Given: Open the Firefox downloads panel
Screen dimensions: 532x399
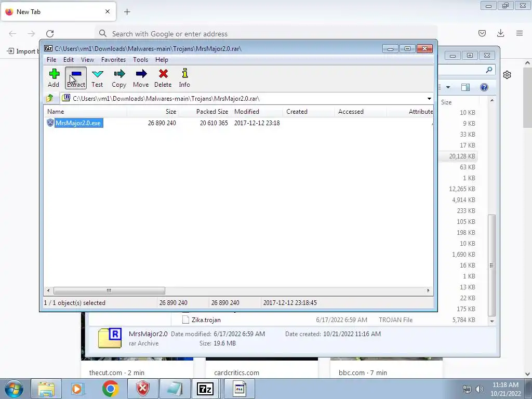Looking at the screenshot, I should coord(500,33).
